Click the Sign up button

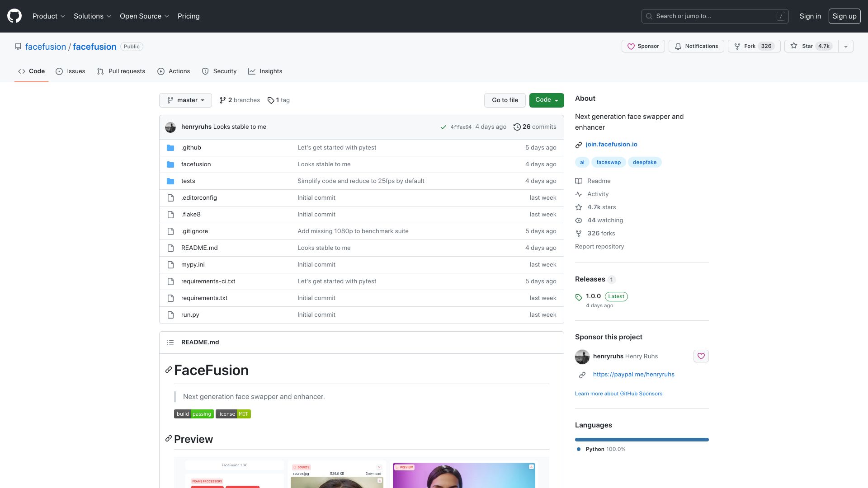(x=844, y=16)
